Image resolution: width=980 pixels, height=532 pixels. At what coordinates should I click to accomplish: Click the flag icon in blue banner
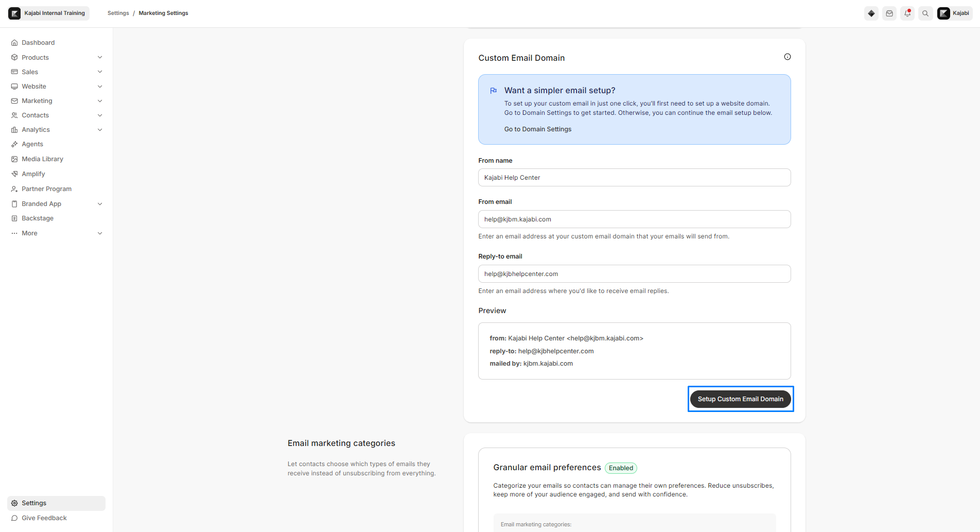click(494, 91)
